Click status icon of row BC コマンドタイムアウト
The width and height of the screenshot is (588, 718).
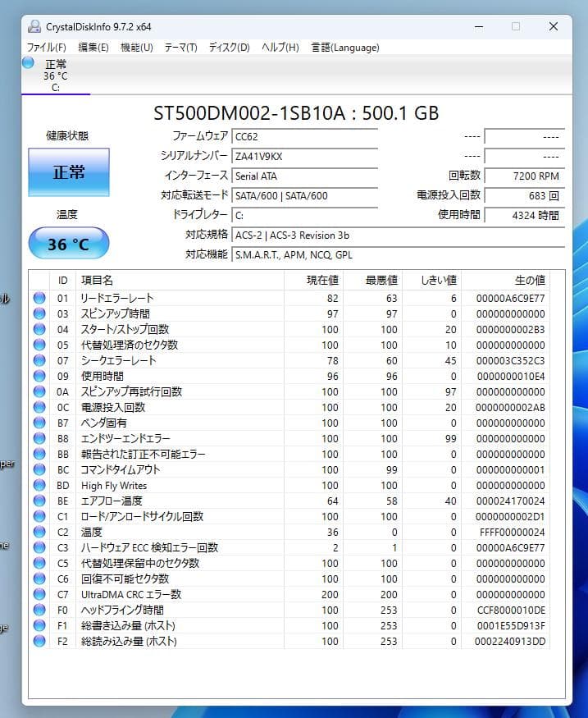(x=39, y=469)
